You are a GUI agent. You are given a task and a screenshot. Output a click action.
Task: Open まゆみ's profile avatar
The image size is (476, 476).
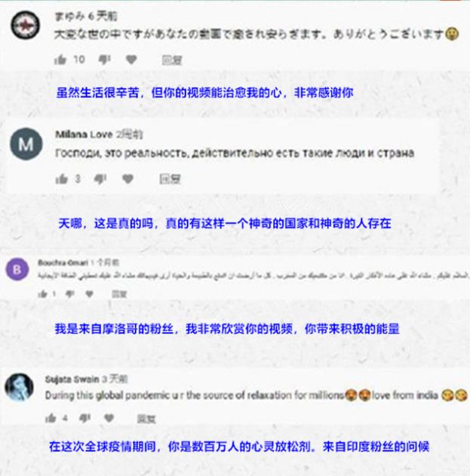(x=25, y=25)
